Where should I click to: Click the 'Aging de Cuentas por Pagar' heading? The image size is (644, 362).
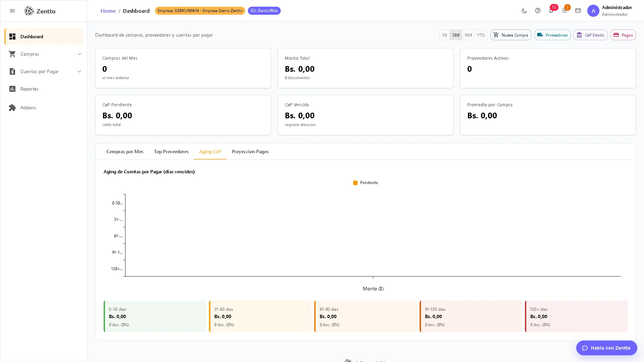149,172
